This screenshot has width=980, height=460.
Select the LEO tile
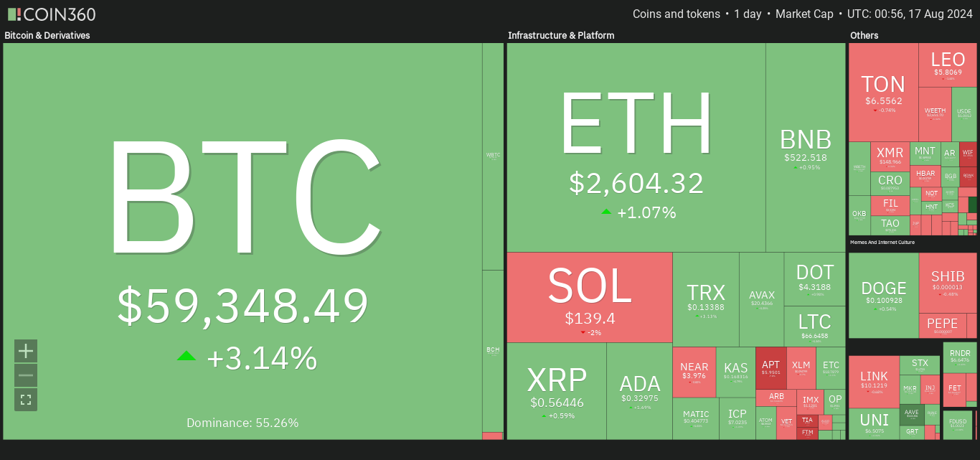pyautogui.click(x=948, y=65)
